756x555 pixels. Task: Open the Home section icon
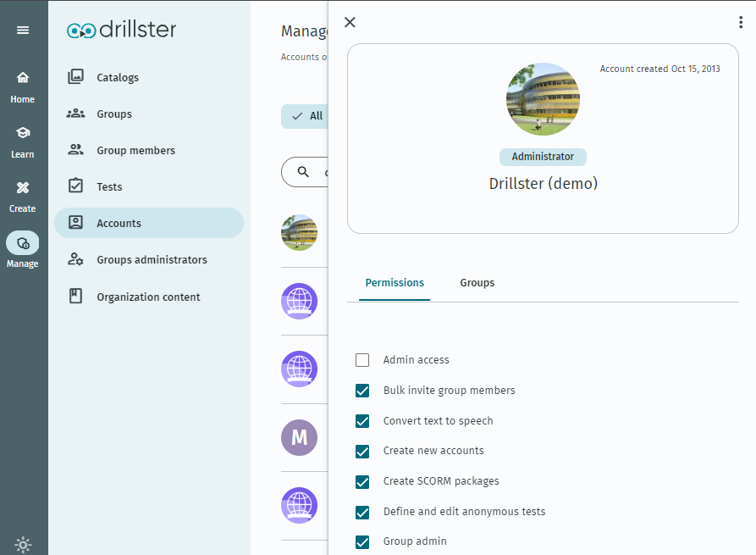(23, 77)
